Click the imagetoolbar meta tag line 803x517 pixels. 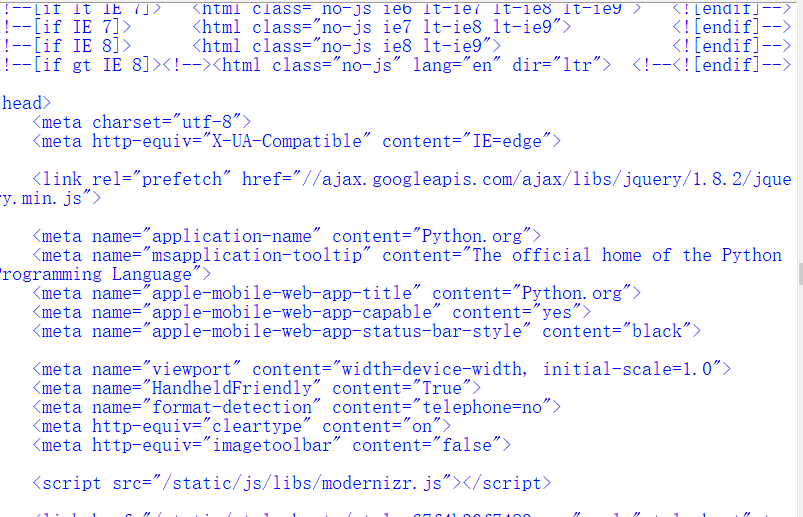272,445
